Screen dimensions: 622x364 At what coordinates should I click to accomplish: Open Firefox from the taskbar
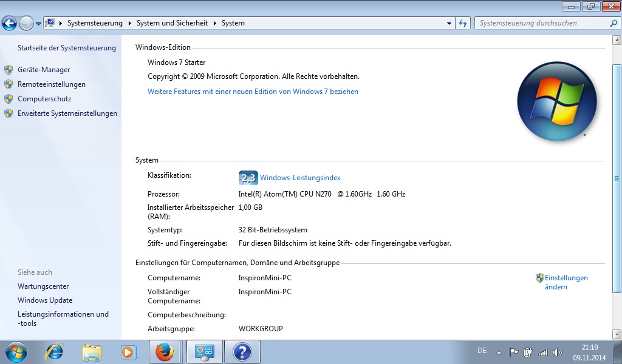pyautogui.click(x=164, y=352)
